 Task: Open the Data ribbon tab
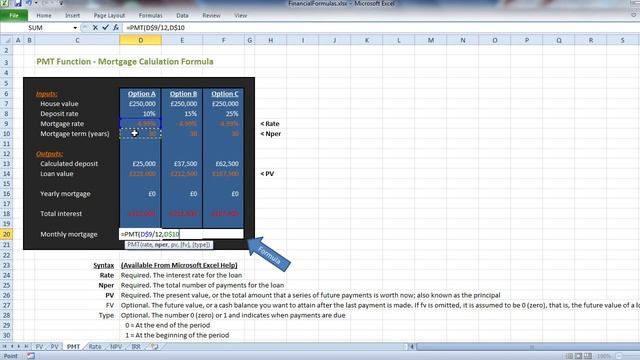pyautogui.click(x=182, y=16)
